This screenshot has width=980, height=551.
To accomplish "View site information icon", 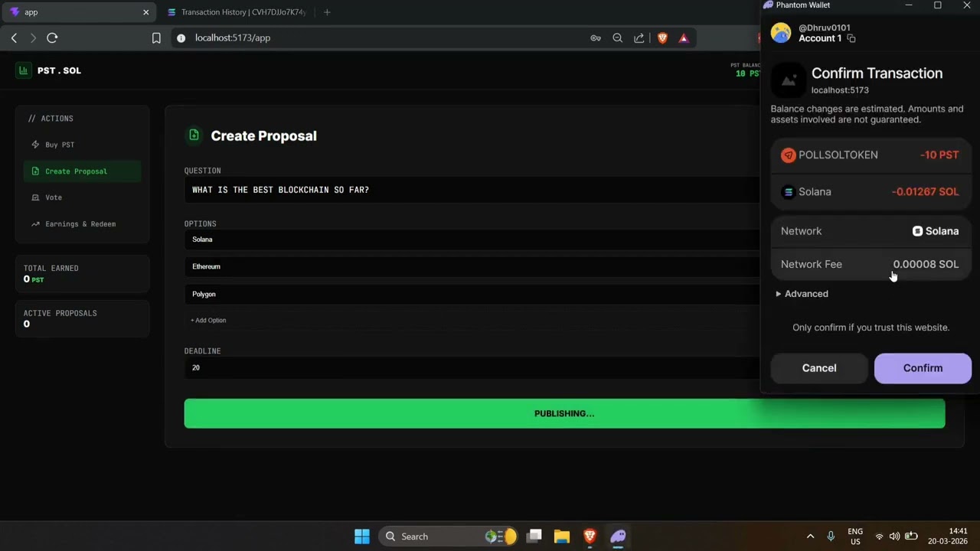I will pos(181,37).
